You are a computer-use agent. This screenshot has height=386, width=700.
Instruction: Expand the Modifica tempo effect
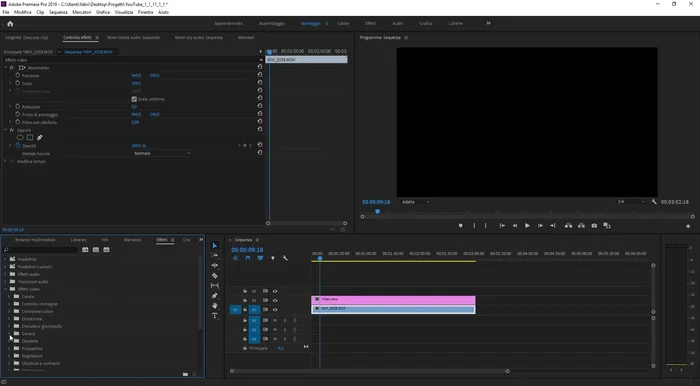pyautogui.click(x=5, y=161)
